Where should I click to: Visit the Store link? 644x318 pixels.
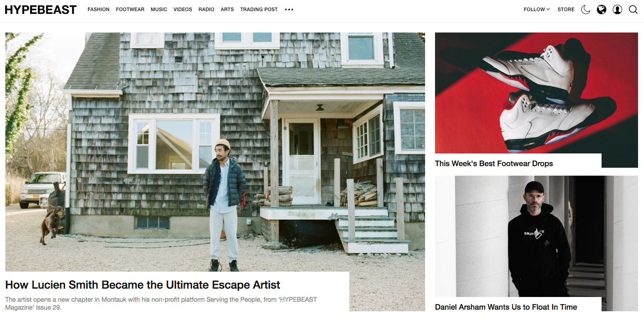566,9
